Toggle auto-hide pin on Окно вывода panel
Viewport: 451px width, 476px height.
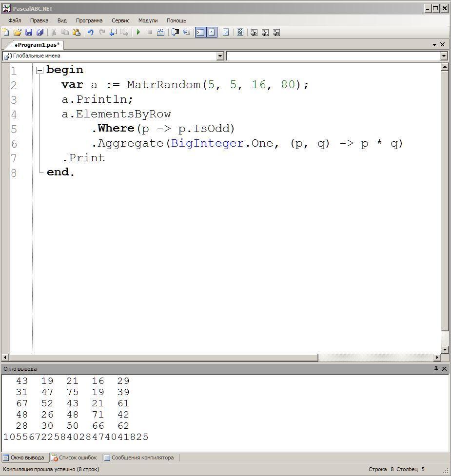[x=436, y=369]
